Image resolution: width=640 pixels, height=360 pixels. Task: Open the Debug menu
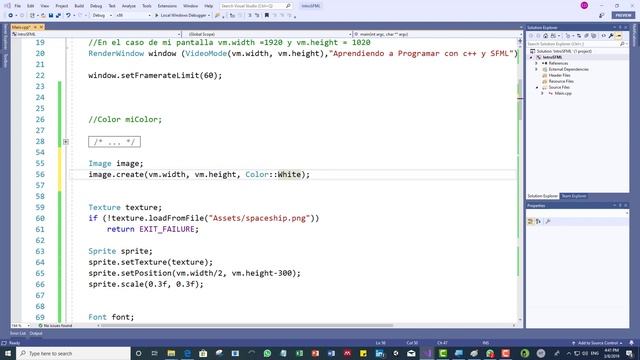[96, 6]
